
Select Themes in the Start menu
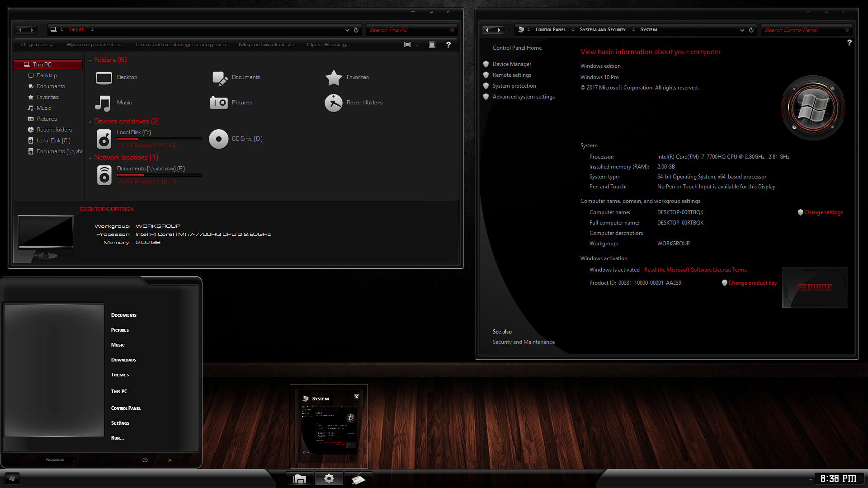coord(119,375)
